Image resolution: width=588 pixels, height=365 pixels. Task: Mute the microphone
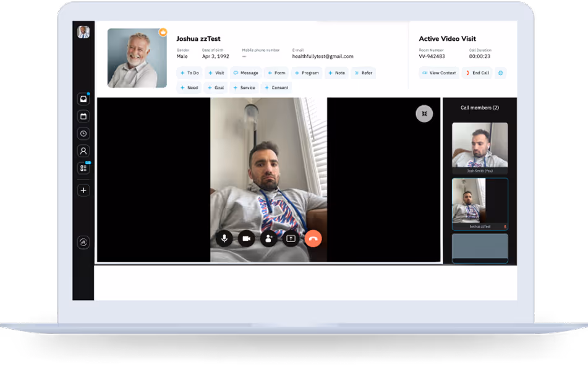tap(224, 238)
